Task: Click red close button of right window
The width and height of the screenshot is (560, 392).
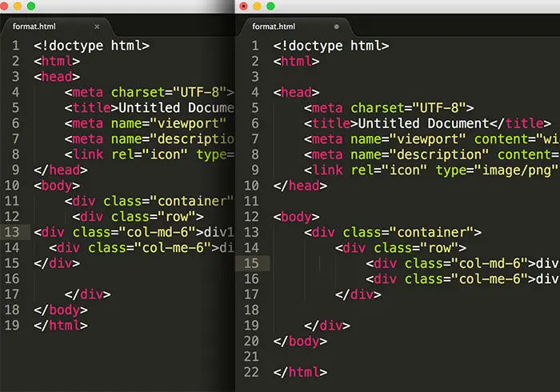Action: 244,6
